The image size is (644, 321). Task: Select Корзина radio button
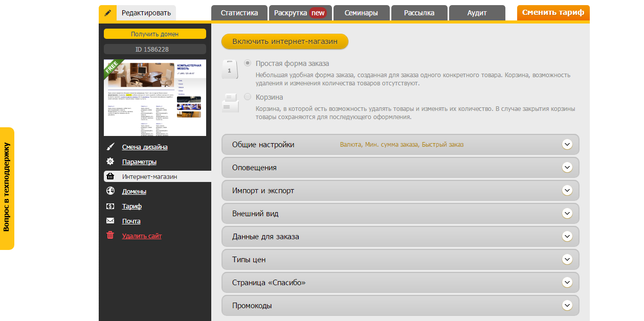248,97
